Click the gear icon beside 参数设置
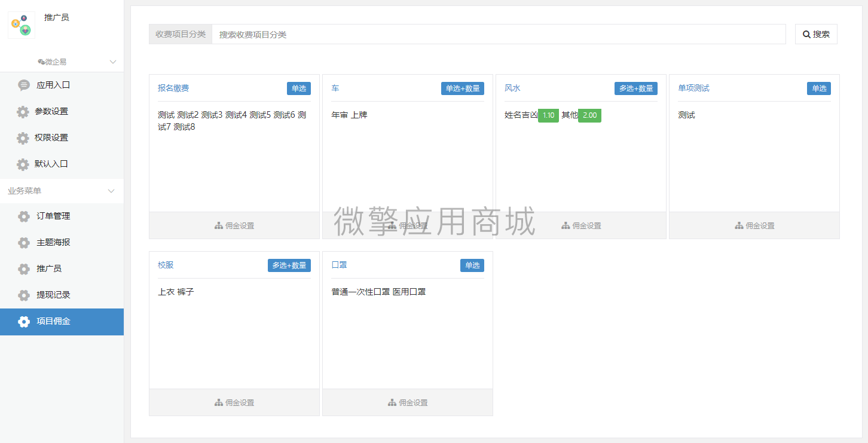This screenshot has width=868, height=443. [23, 112]
